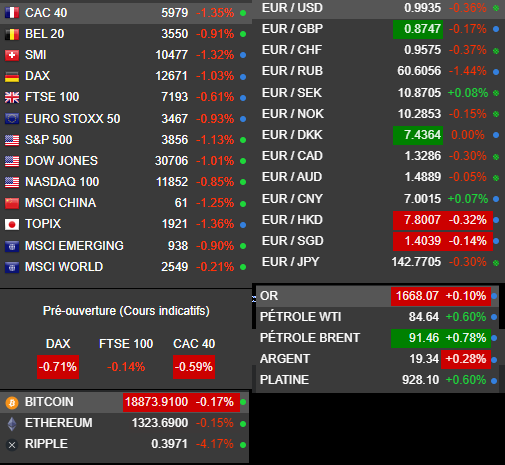Click the S&P 500 value 3856
505x465 pixels.
[175, 140]
